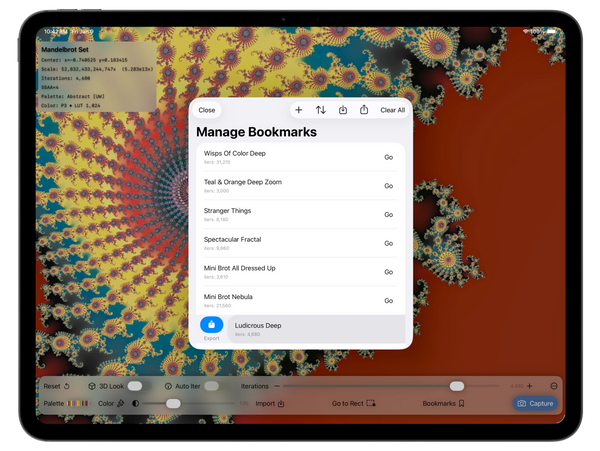Decrease iterations with the minus button

coord(553,385)
